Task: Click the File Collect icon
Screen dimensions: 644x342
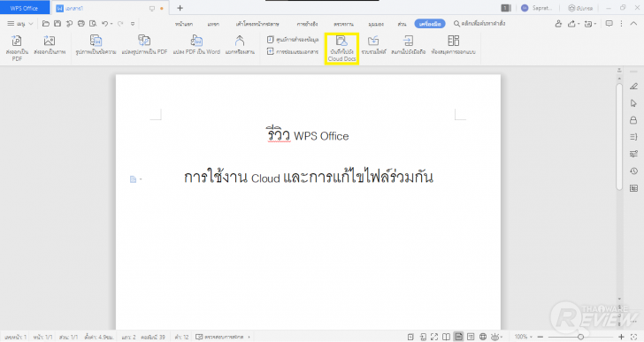Action: pyautogui.click(x=373, y=45)
